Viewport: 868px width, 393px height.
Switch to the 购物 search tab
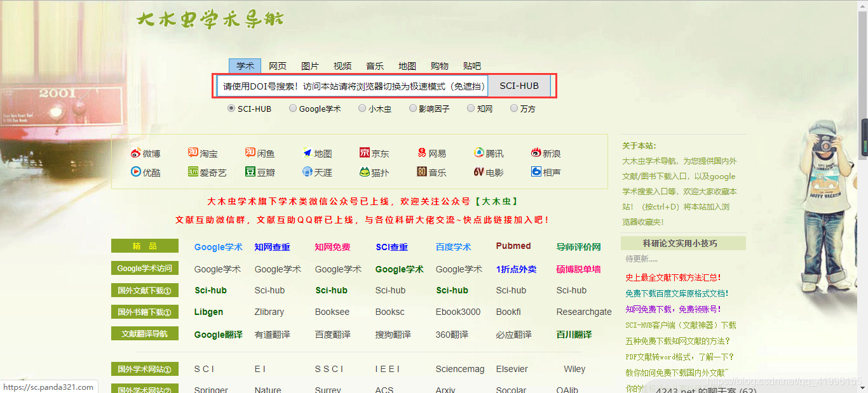coord(440,65)
